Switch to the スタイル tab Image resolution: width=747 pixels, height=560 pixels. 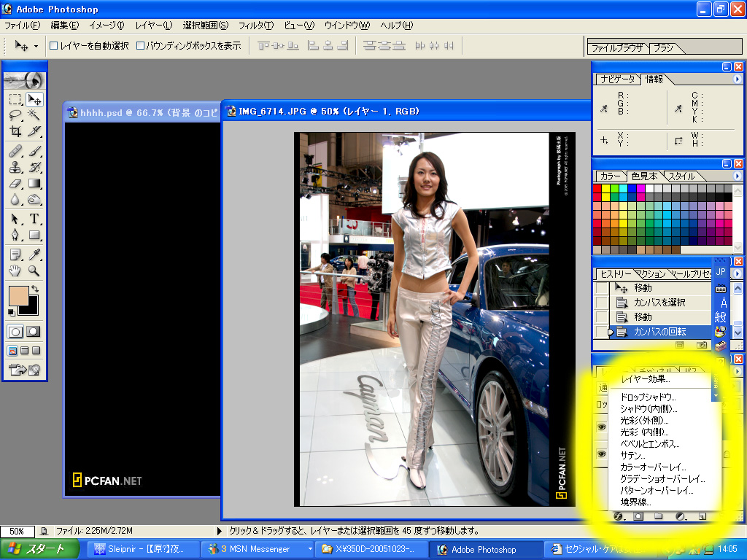[x=681, y=176]
